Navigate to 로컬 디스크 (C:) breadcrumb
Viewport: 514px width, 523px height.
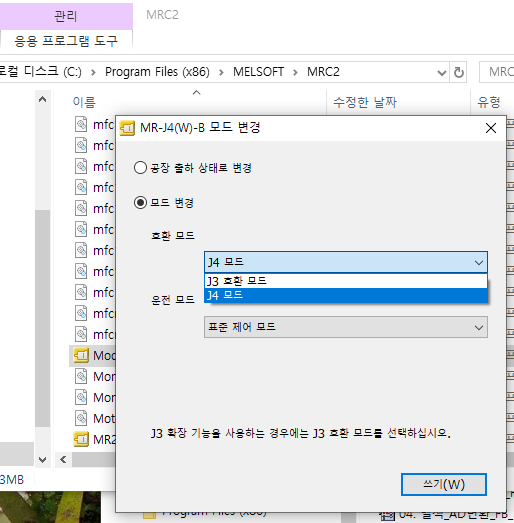click(40, 72)
